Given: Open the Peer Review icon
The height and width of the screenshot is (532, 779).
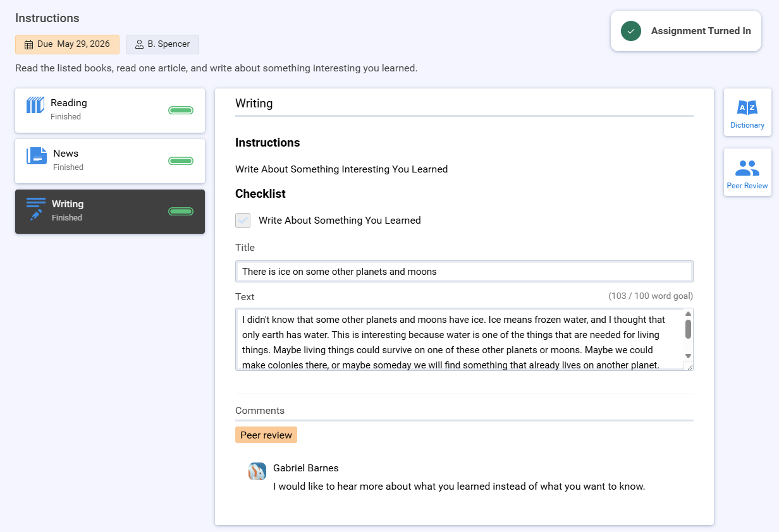Looking at the screenshot, I should click(747, 168).
